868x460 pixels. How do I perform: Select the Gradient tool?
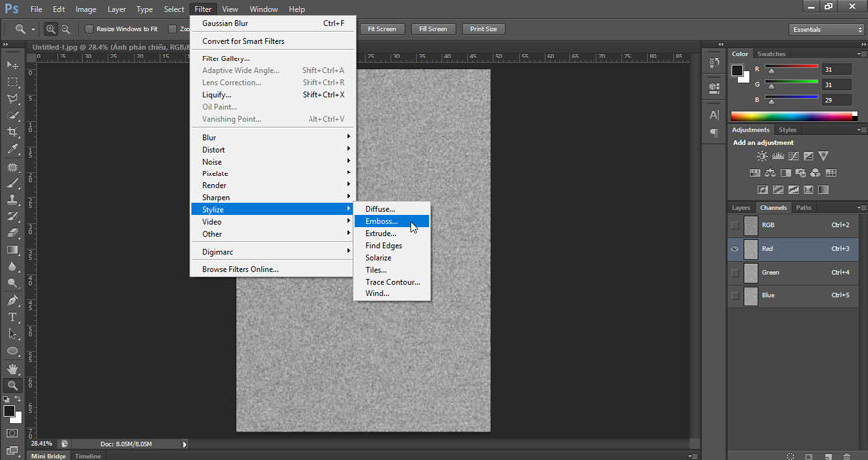[x=12, y=250]
